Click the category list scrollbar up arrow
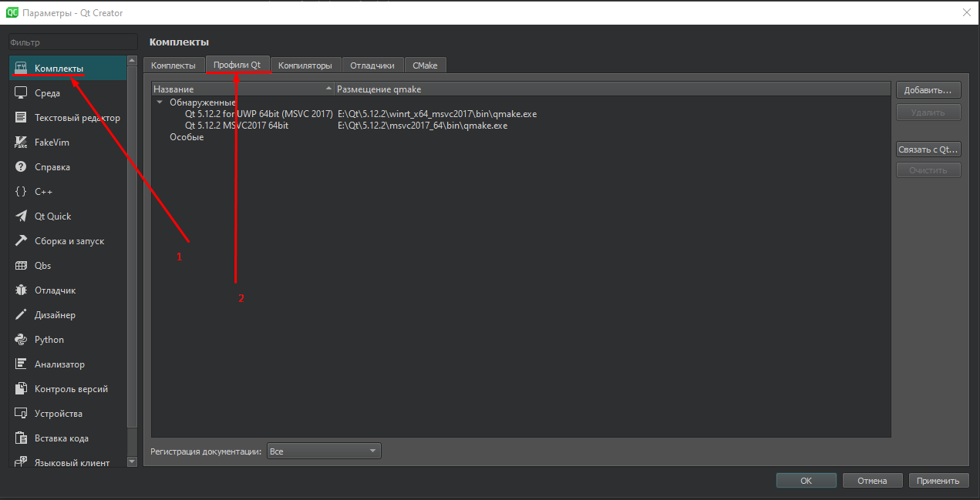The width and height of the screenshot is (980, 500). (131, 61)
